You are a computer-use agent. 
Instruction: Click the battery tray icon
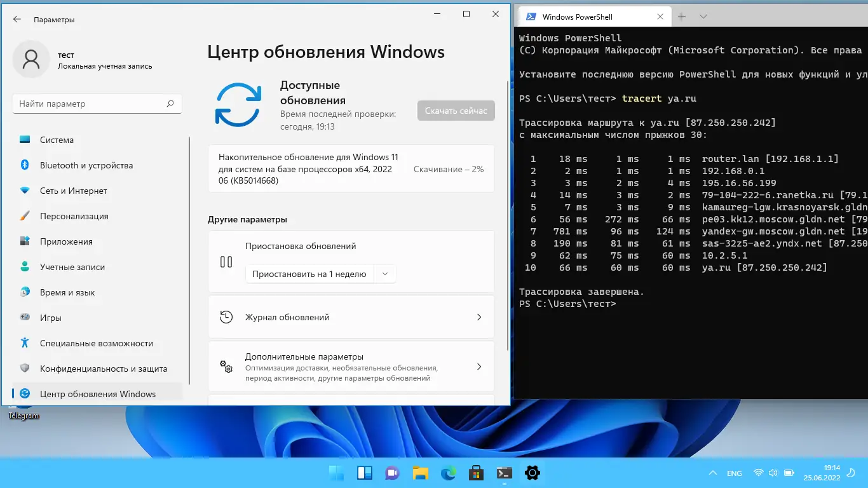pyautogui.click(x=789, y=473)
